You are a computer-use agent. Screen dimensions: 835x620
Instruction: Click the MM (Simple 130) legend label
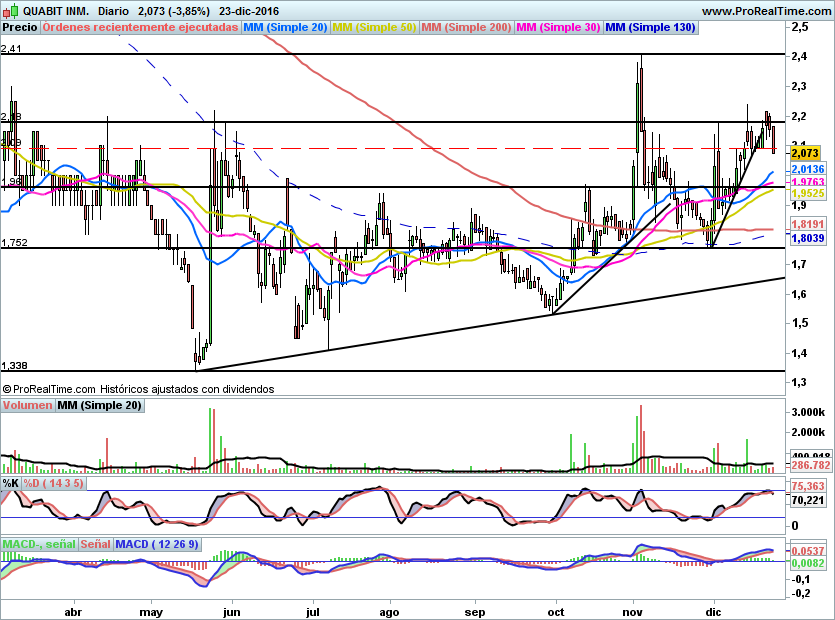pos(650,27)
